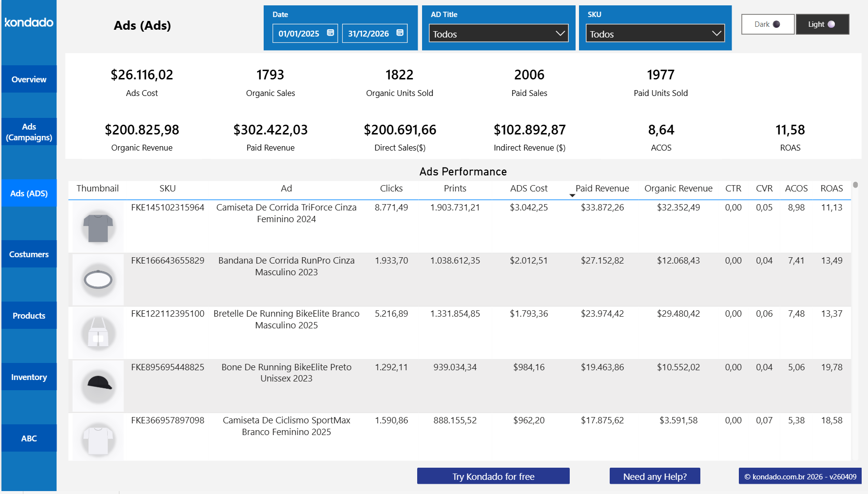Expand SKU filter via its chevron arrow
Screen dimensions: 868x494
point(716,34)
